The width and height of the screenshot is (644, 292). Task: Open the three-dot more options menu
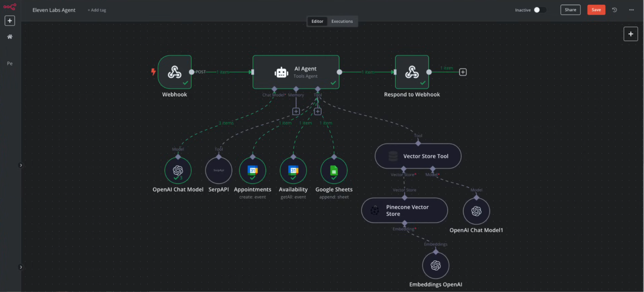click(x=631, y=10)
